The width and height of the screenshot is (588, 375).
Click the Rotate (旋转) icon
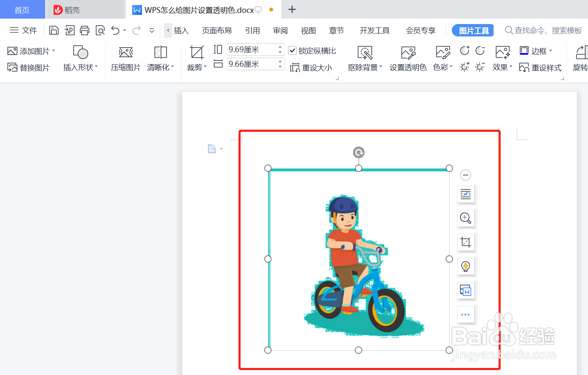click(x=582, y=53)
